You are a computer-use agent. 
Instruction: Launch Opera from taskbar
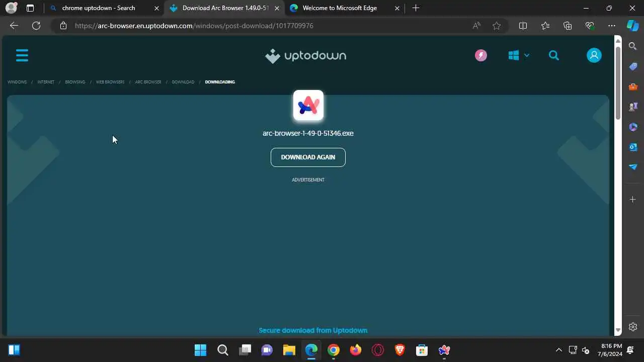378,350
